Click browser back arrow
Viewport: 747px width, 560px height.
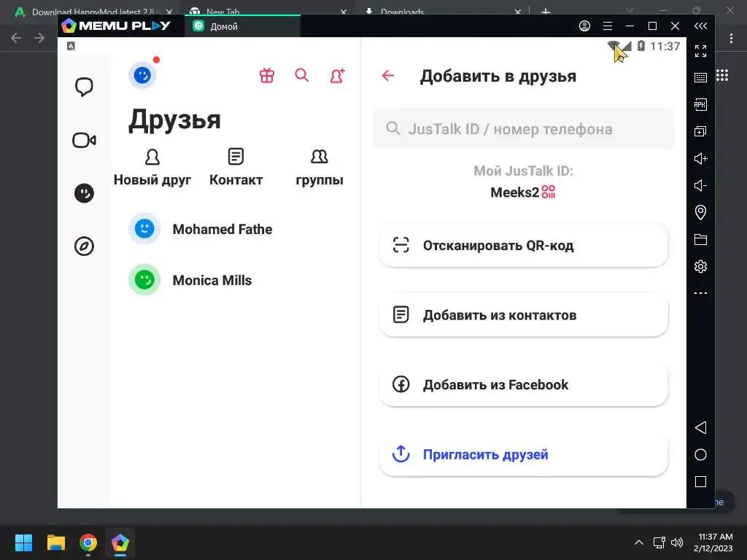click(16, 38)
